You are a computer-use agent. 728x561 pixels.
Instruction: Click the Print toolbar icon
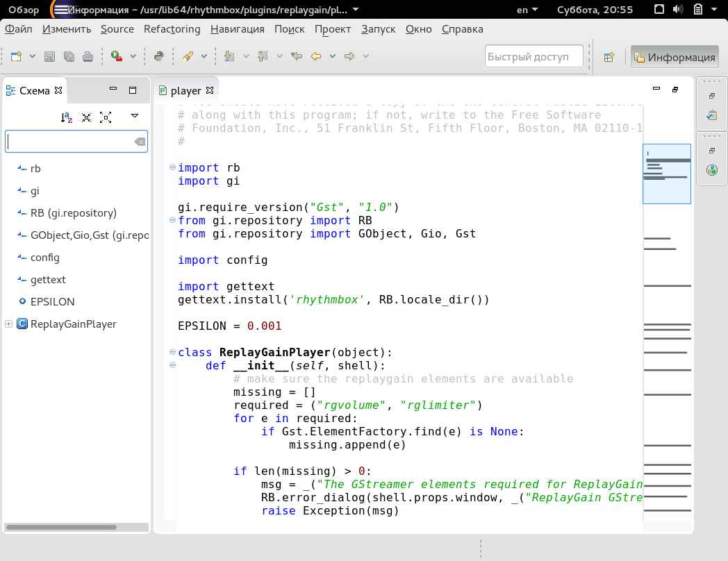[x=88, y=57]
